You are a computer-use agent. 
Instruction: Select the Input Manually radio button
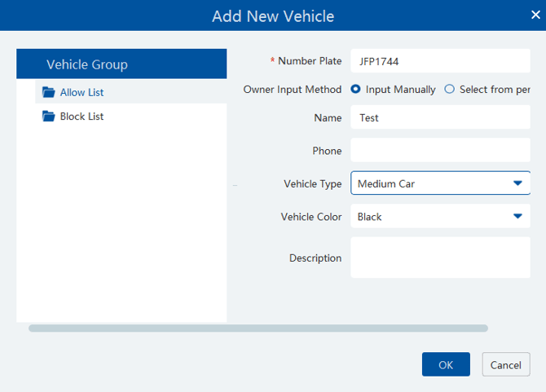(x=355, y=90)
